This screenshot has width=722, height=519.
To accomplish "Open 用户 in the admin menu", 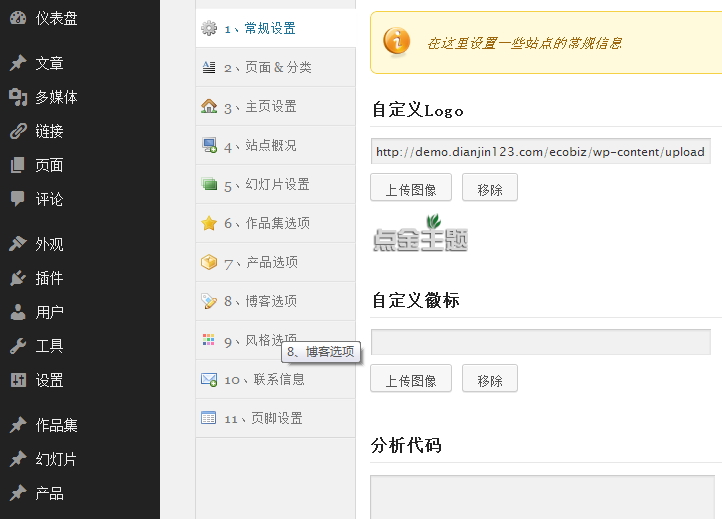I will [49, 312].
